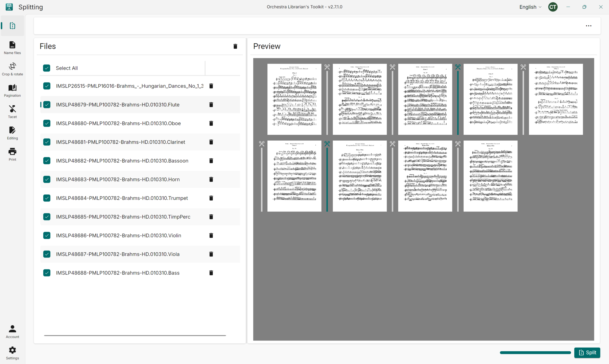
Task: Delete the Hungarian_Dances_No_1_3 file
Action: point(211,86)
